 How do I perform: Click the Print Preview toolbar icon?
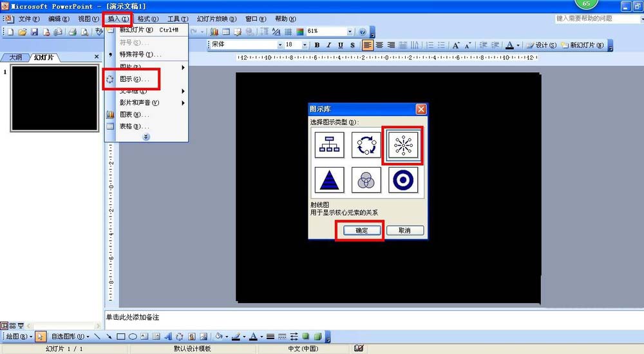click(x=84, y=32)
